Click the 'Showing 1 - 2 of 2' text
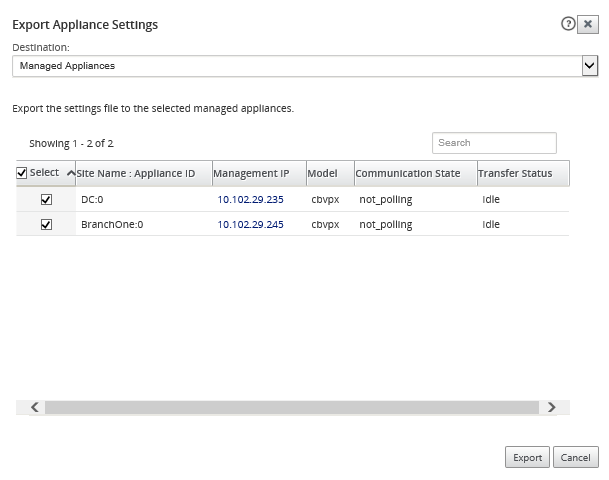Screen dimensions: 609x480 71,143
